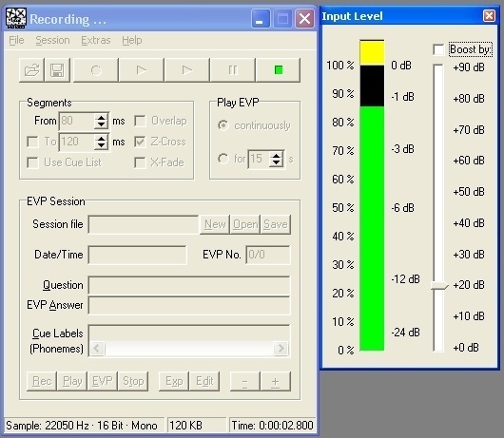The width and height of the screenshot is (504, 438).
Task: Open the Session menu
Action: pos(52,40)
